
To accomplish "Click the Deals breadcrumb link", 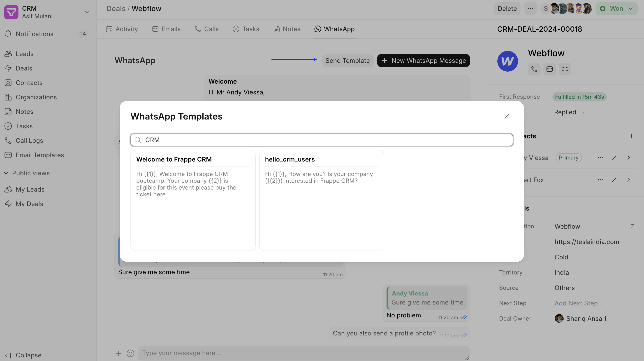I will pyautogui.click(x=116, y=9).
